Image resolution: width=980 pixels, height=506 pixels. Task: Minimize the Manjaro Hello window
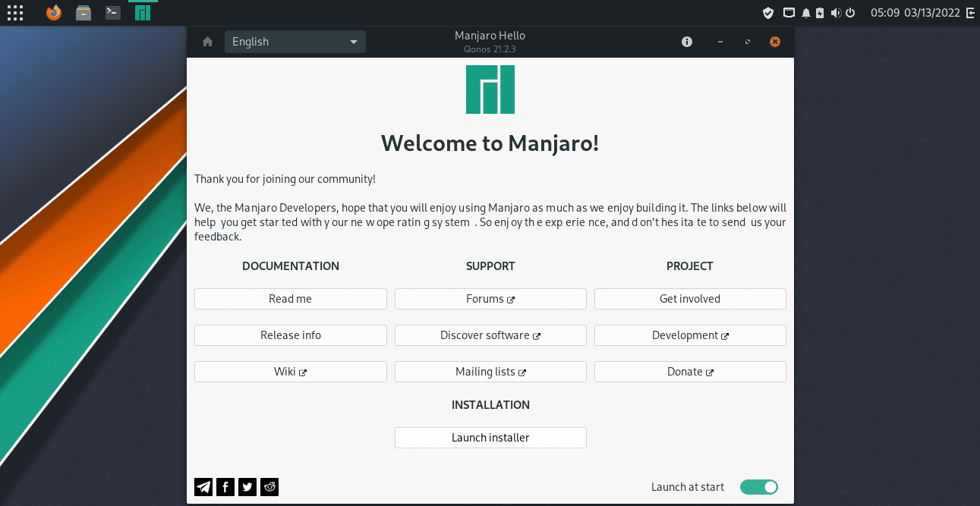720,42
